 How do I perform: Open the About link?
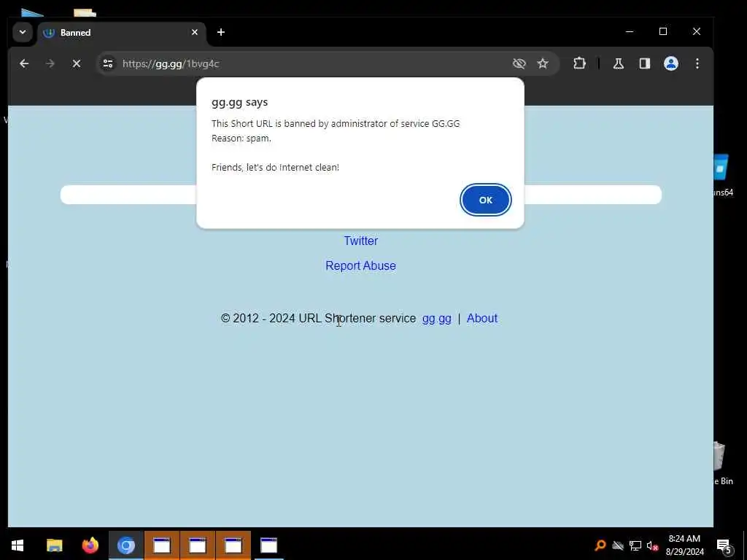[482, 318]
